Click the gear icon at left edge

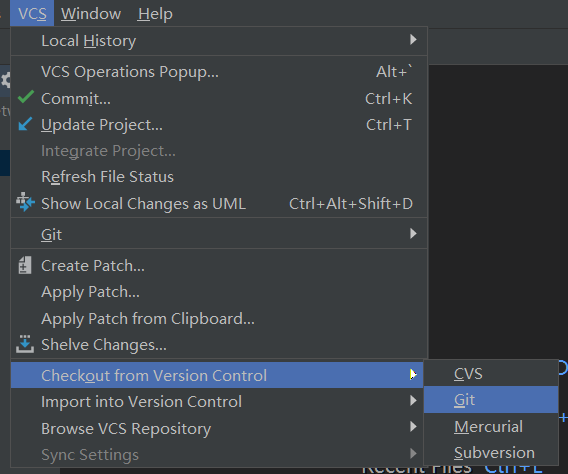[x=5, y=80]
